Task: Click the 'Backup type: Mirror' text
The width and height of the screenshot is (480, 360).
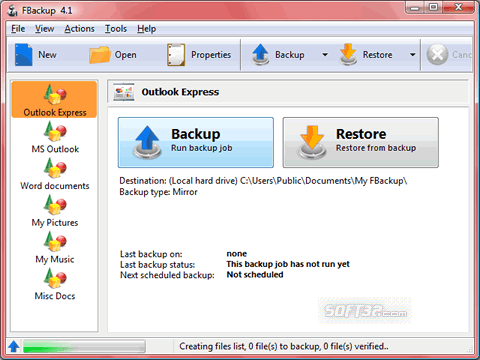Action: (x=158, y=192)
